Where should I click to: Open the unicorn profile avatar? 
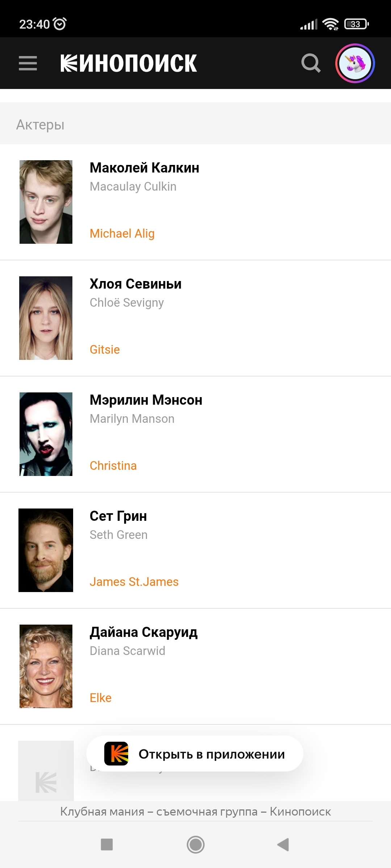pos(355,63)
